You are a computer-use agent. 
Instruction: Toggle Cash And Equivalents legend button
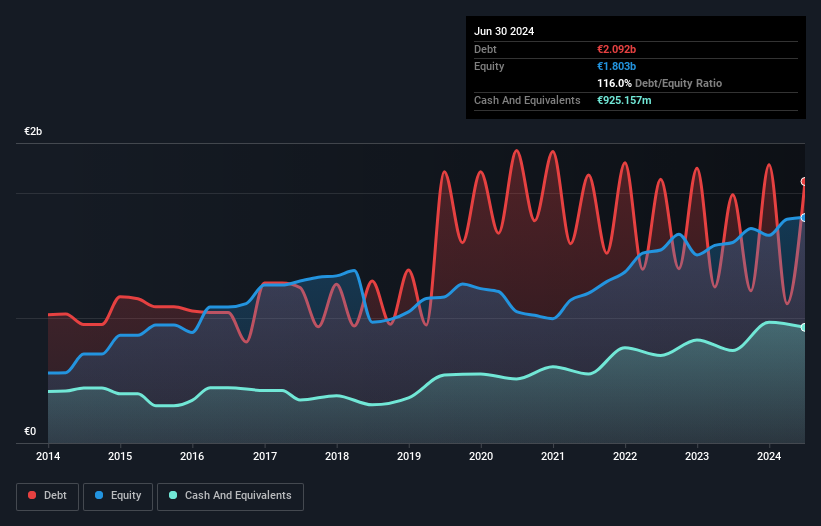(x=230, y=496)
